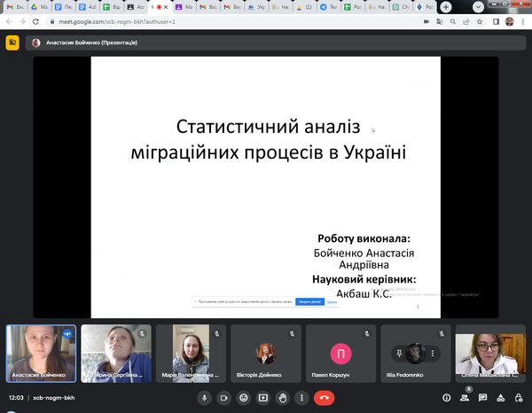The image size is (532, 413).
Task: Open more options three-dot menu
Action: click(301, 398)
